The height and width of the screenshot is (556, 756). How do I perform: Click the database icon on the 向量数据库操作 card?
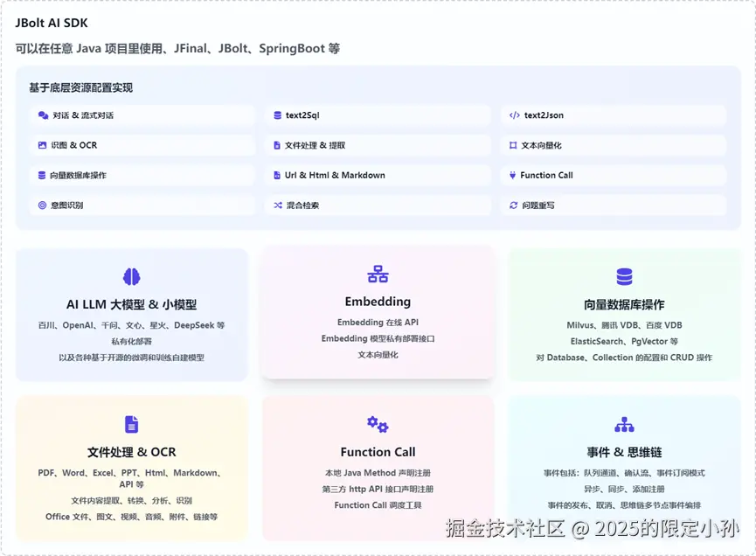click(624, 277)
